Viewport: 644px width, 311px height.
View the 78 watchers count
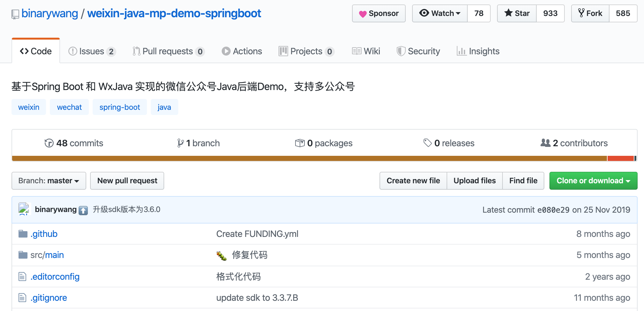(479, 13)
